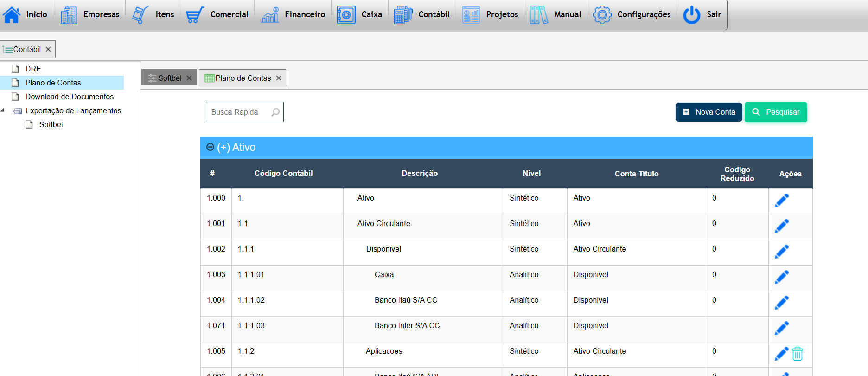Click the Descrição column header
The height and width of the screenshot is (376, 868).
pyautogui.click(x=420, y=173)
